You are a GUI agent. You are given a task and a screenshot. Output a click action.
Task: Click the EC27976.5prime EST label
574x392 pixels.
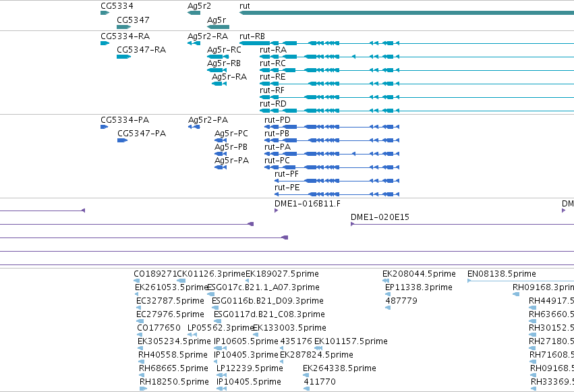pos(170,315)
